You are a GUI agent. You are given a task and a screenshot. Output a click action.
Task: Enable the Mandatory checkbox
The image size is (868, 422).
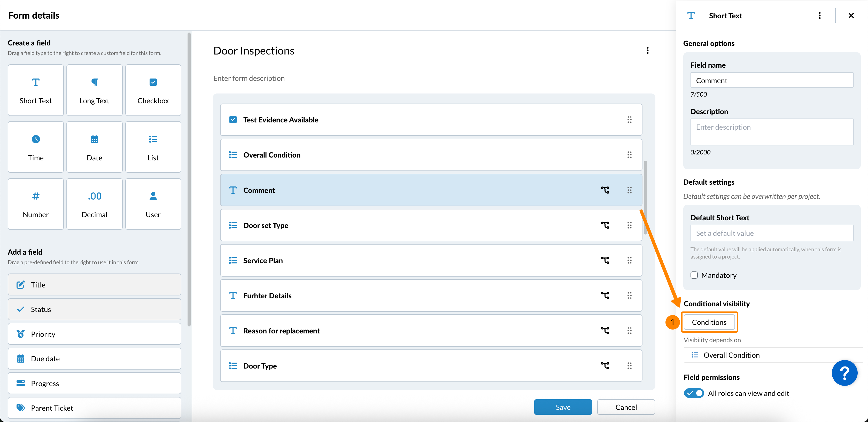coord(694,275)
